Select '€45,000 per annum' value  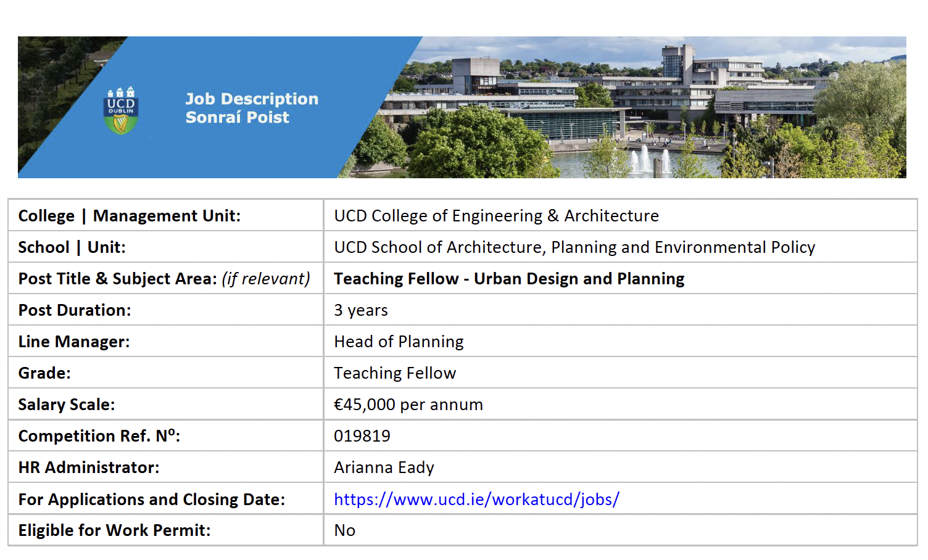[x=408, y=405]
